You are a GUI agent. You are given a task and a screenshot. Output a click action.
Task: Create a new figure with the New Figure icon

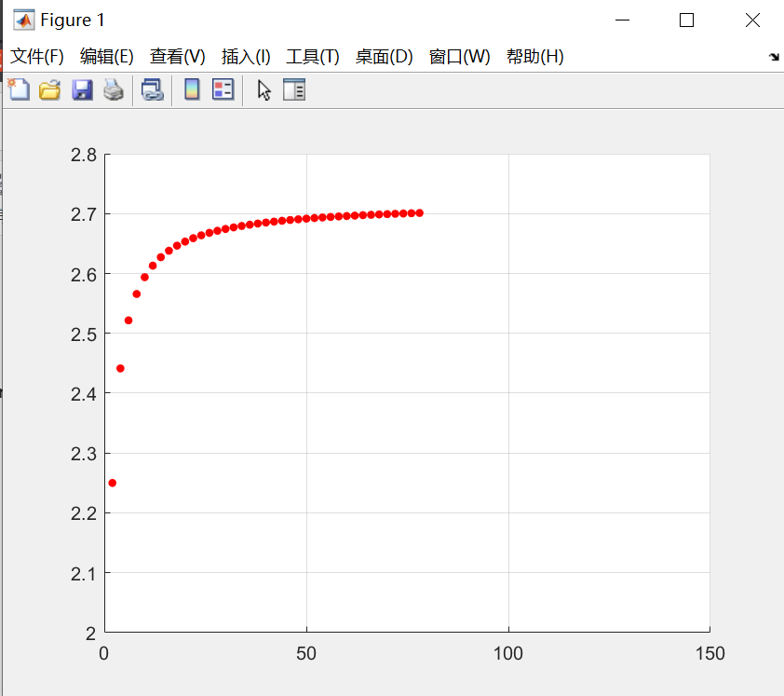pyautogui.click(x=19, y=89)
